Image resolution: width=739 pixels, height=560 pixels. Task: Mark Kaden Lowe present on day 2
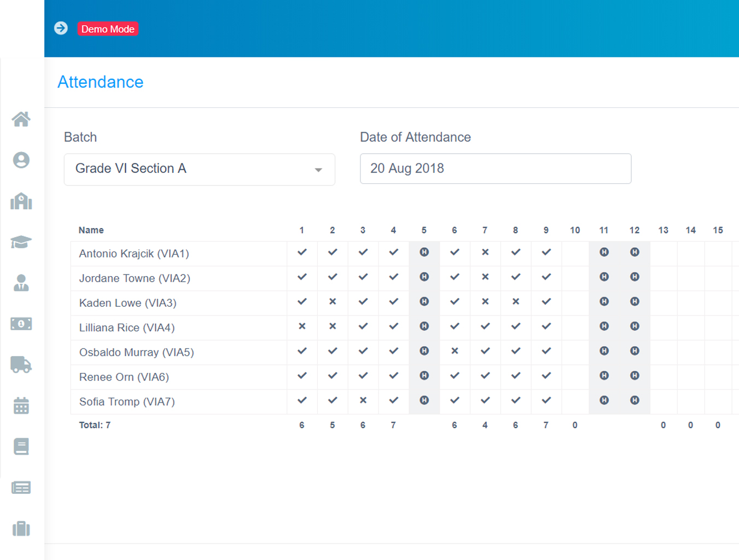[332, 302]
